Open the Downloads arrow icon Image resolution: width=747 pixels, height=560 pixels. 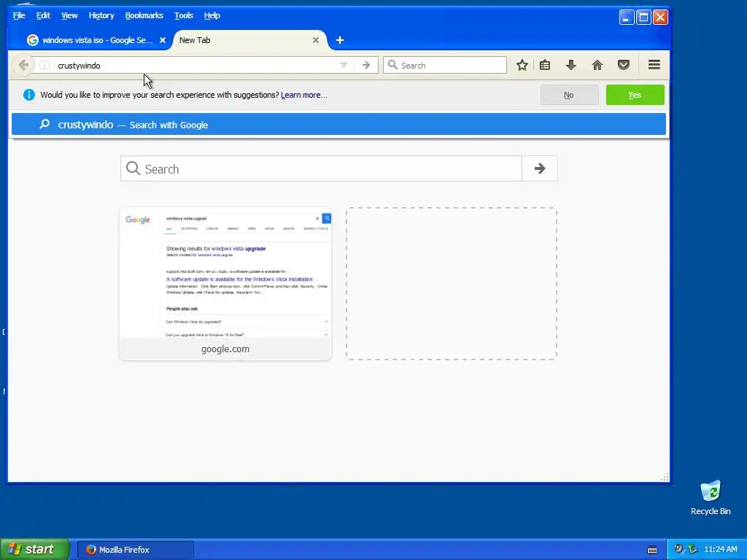tap(570, 65)
